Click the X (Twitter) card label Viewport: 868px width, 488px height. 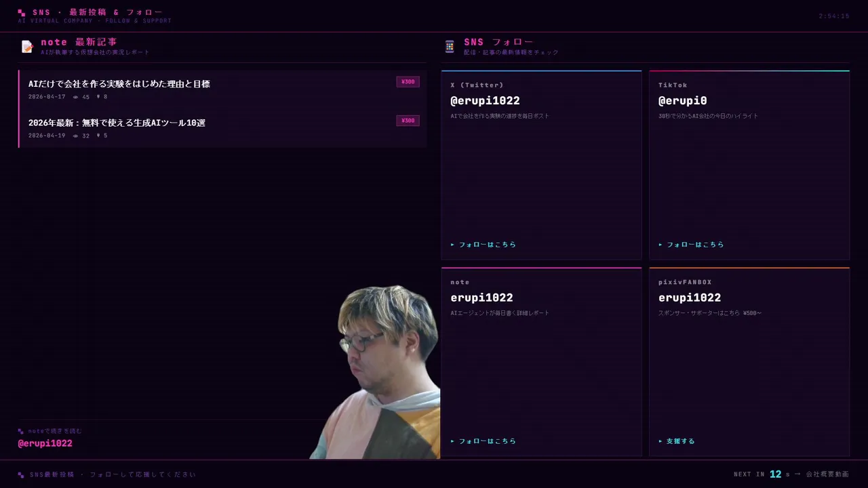(x=477, y=85)
